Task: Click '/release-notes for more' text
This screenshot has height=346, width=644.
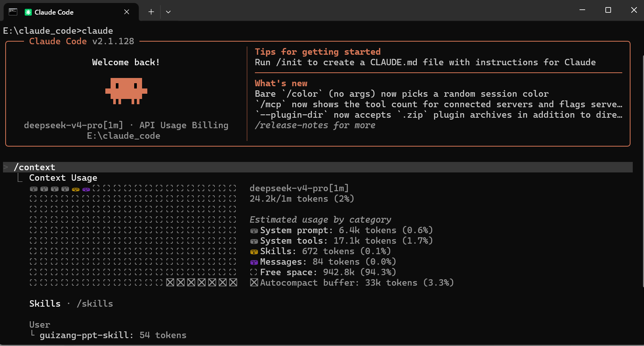Action: tap(315, 125)
